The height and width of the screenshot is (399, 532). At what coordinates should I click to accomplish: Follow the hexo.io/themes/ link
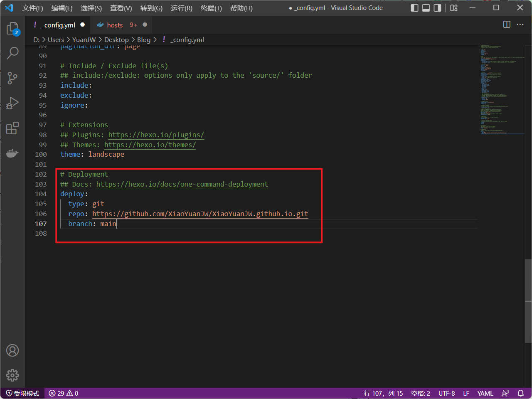click(150, 145)
